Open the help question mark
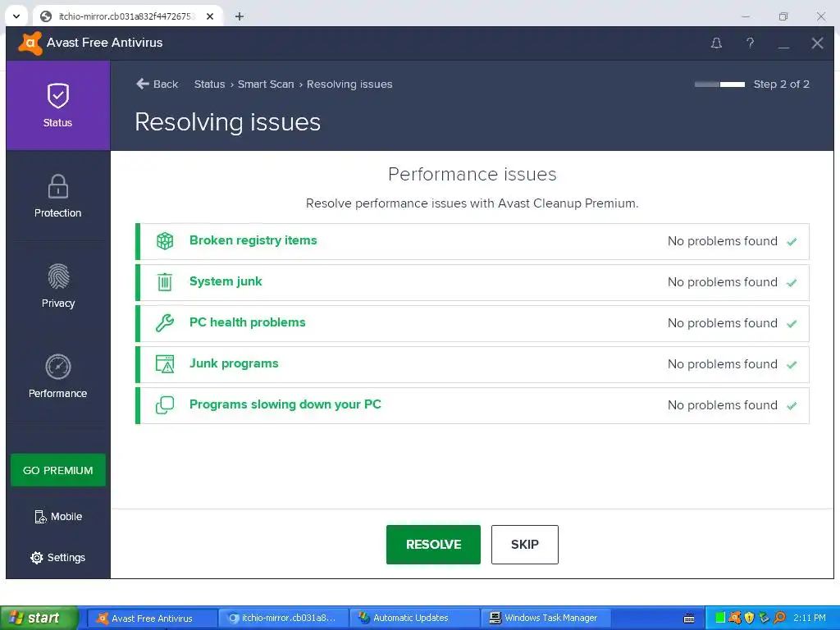Viewport: 840px width, 630px height. click(750, 43)
